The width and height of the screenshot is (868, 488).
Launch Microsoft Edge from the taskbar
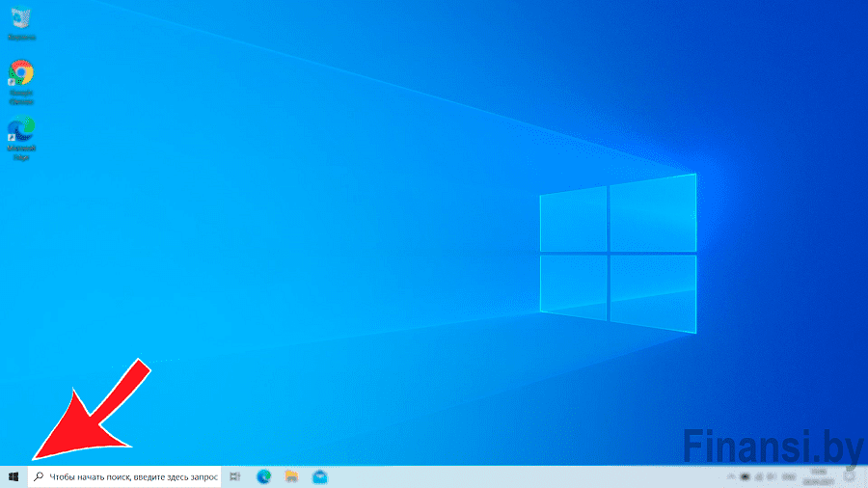pyautogui.click(x=263, y=476)
